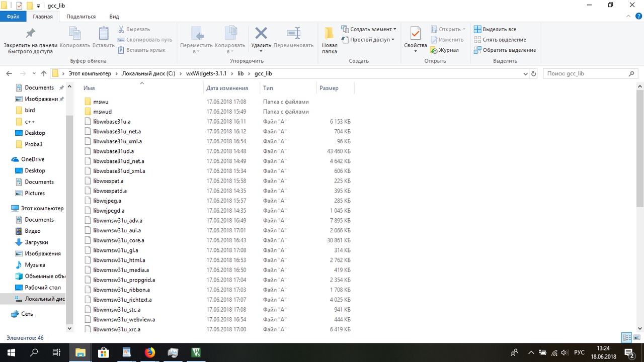Select file libwxexpat.a
Image resolution: width=644 pixels, height=362 pixels.
[108, 181]
